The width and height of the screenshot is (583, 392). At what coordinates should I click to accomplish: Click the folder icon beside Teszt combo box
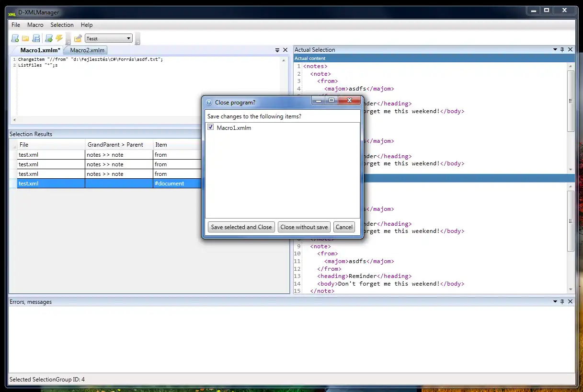(x=78, y=38)
